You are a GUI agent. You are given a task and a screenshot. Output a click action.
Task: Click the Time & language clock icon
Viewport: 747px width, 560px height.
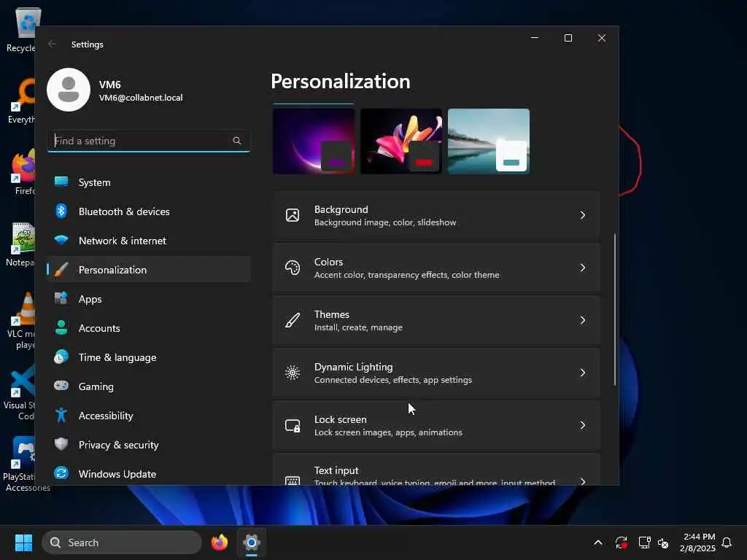pyautogui.click(x=61, y=357)
